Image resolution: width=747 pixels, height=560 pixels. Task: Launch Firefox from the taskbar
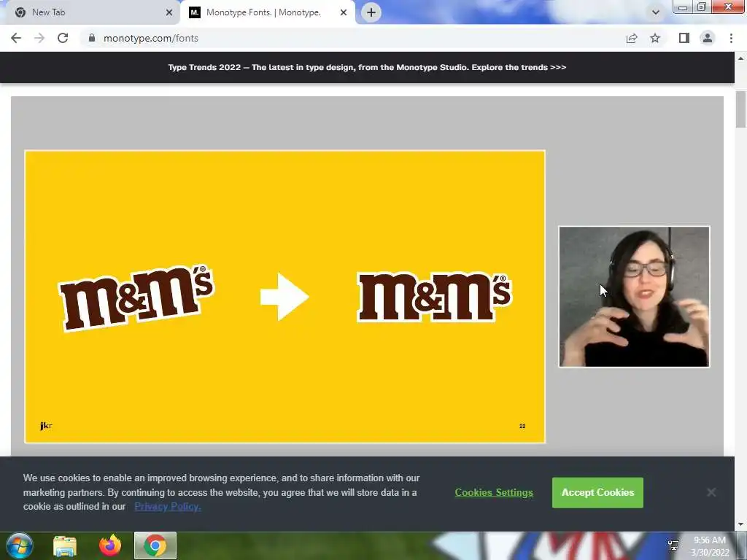pos(110,545)
